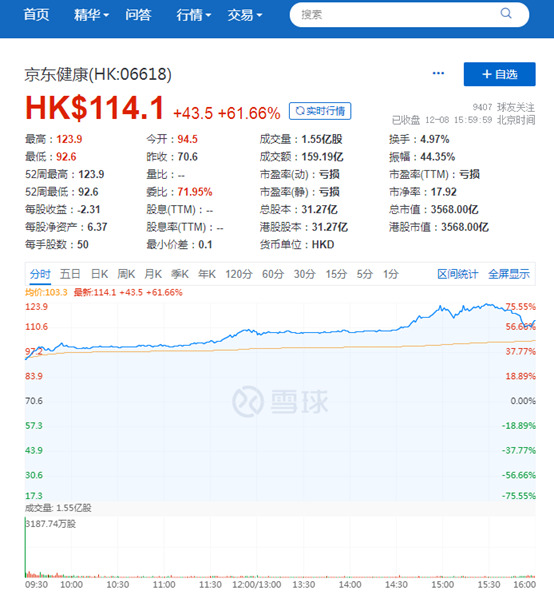Click the 最高 value 123.9
Screen dimensions: 554x602
point(69,139)
